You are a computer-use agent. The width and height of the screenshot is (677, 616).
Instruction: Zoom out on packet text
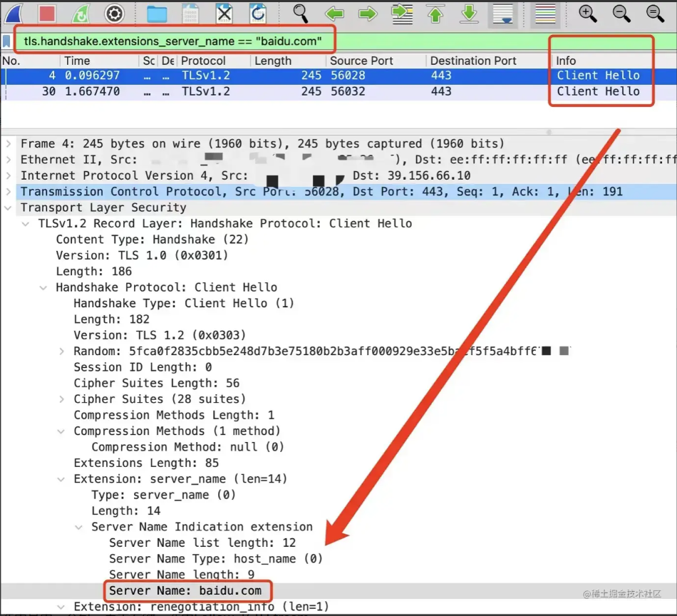621,14
